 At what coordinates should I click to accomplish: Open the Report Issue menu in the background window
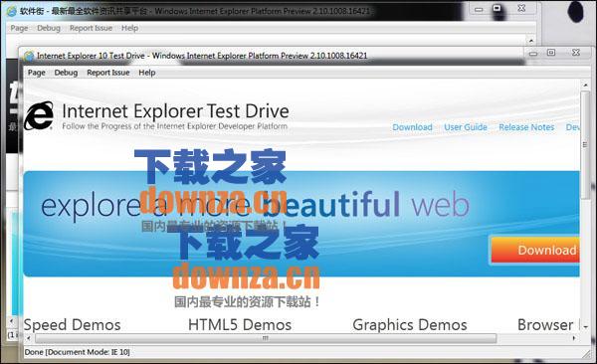click(91, 28)
